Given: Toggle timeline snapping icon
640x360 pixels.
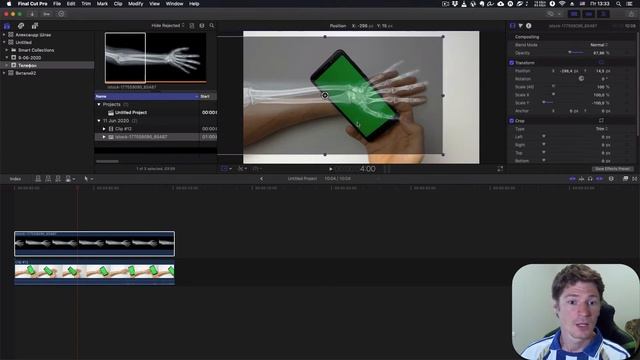Looking at the screenshot, I should point(599,179).
